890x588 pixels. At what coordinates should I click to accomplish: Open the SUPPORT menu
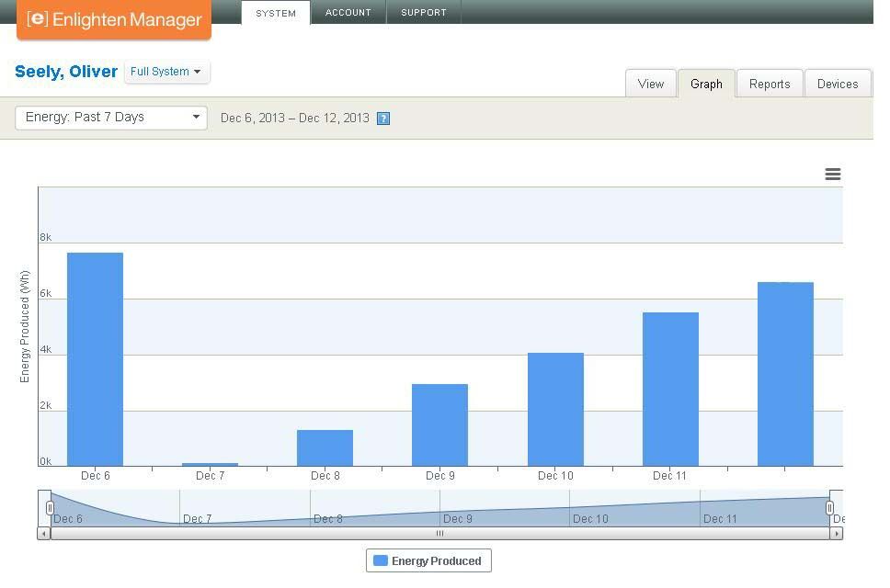tap(423, 13)
